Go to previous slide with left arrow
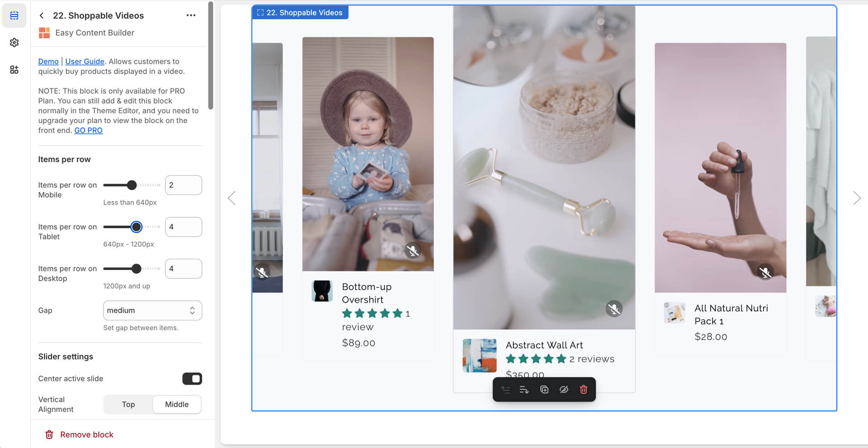The image size is (868, 448). (x=232, y=198)
